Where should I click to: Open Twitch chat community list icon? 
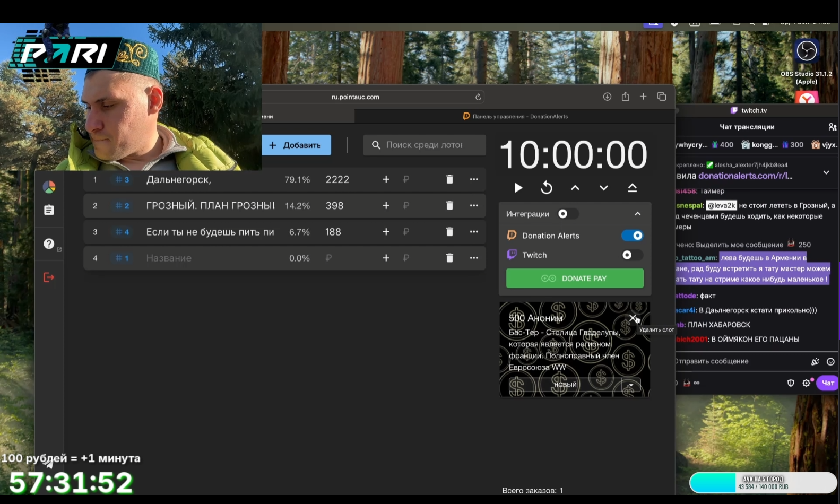click(x=832, y=127)
